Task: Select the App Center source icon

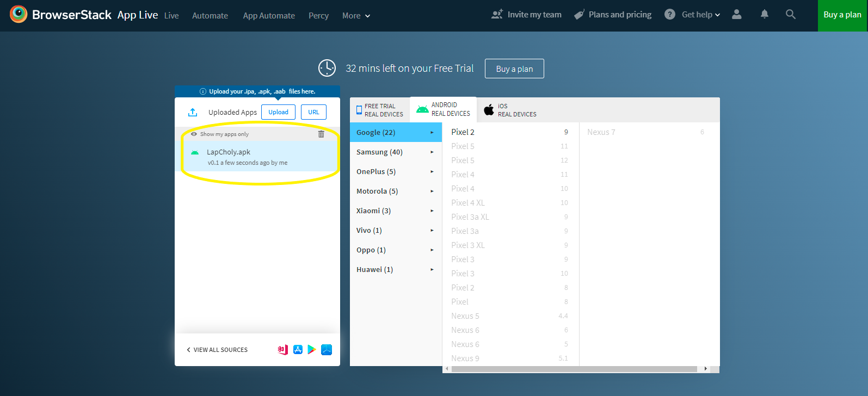Action: tap(282, 350)
